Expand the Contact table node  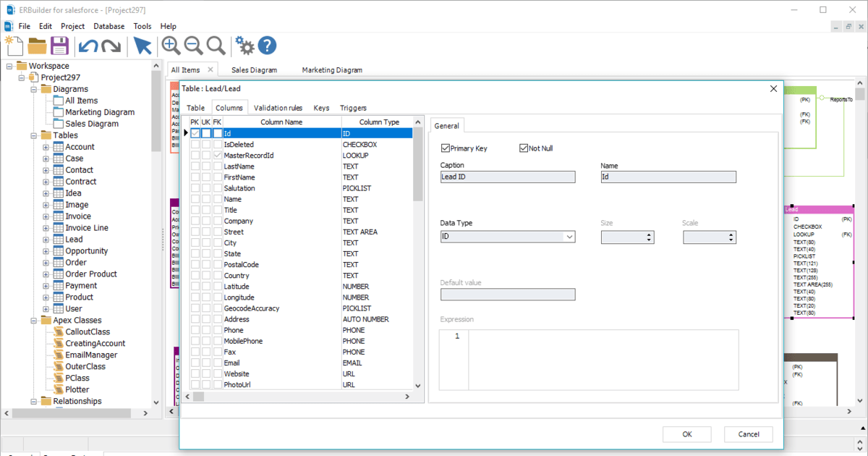click(46, 170)
